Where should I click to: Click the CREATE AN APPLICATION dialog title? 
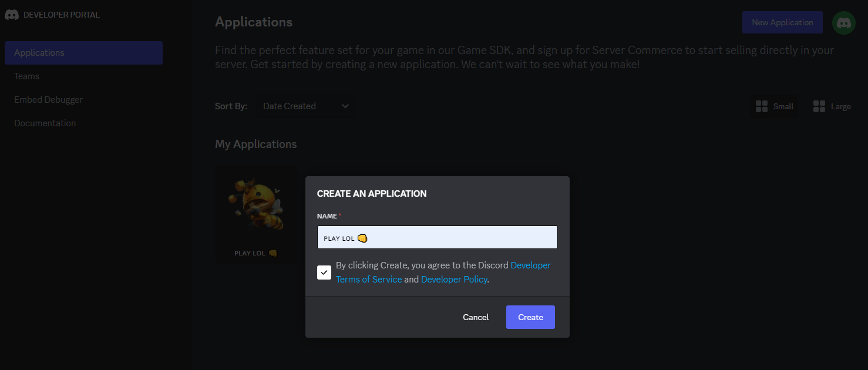click(x=372, y=193)
